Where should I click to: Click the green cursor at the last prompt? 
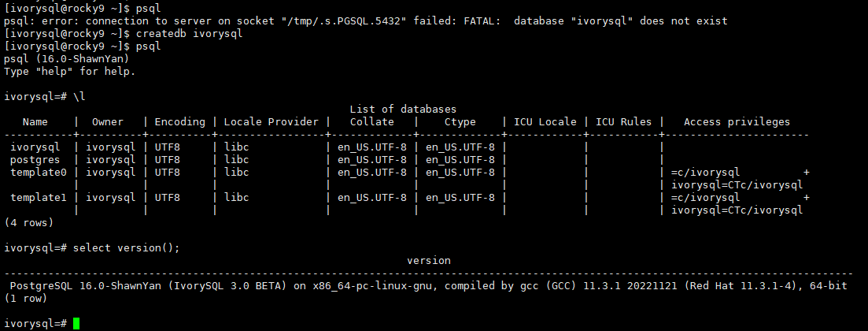point(76,324)
